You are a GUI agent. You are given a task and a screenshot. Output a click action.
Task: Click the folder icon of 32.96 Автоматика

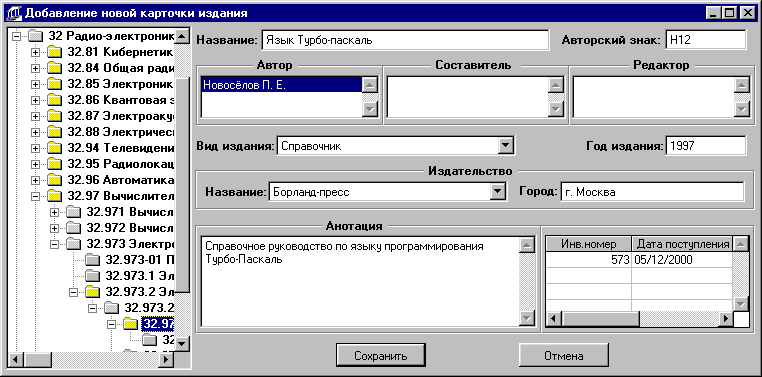[x=54, y=180]
